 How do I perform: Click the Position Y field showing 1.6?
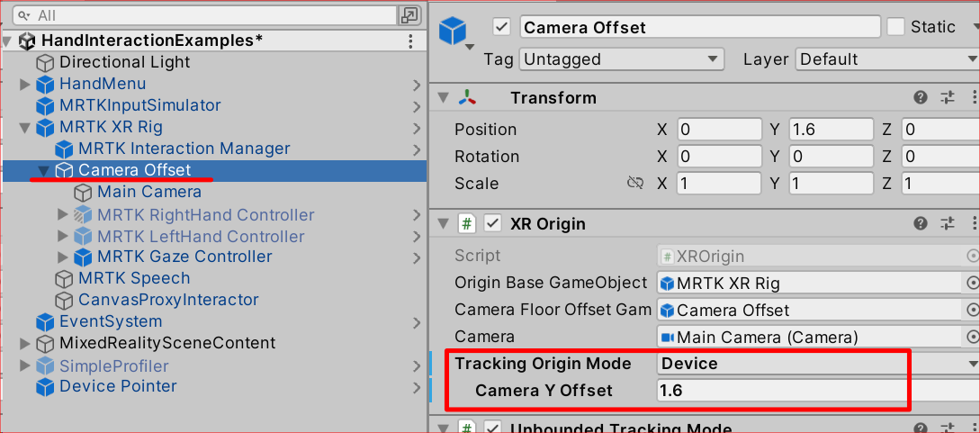pos(831,130)
